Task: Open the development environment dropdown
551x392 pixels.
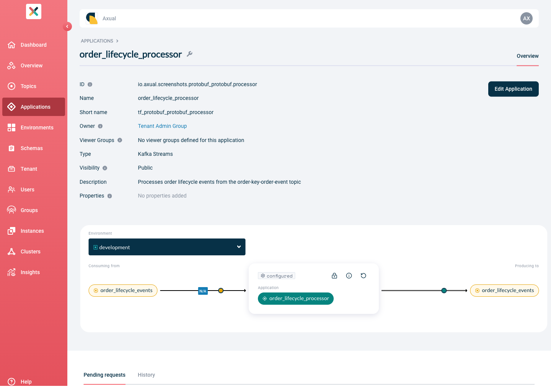Action: coord(167,247)
